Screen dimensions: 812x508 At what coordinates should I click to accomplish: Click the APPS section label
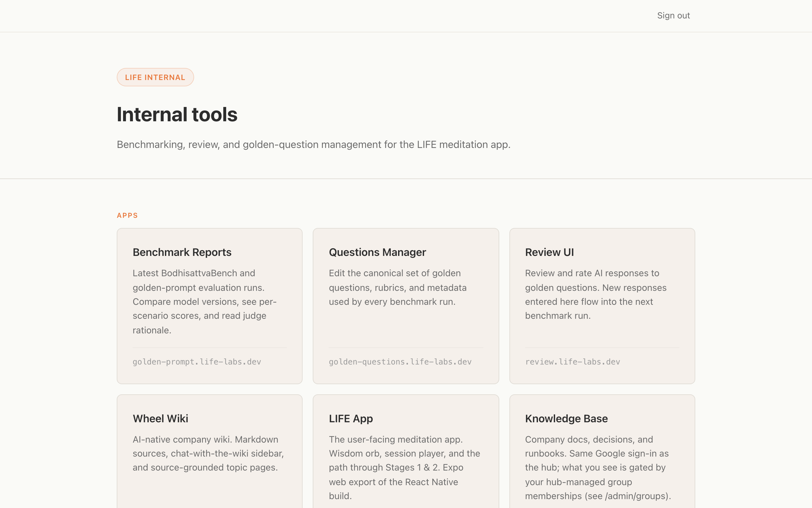pos(127,215)
